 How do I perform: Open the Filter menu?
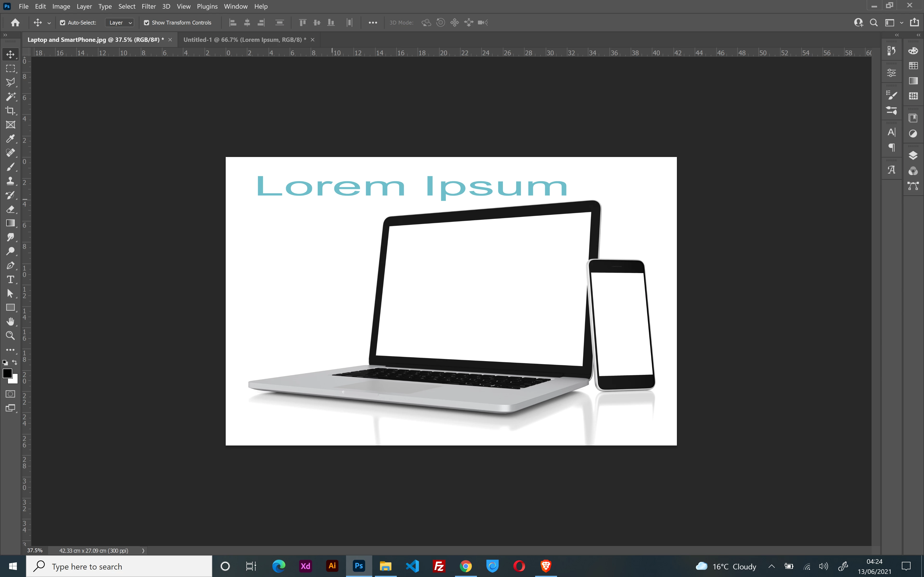tap(148, 6)
